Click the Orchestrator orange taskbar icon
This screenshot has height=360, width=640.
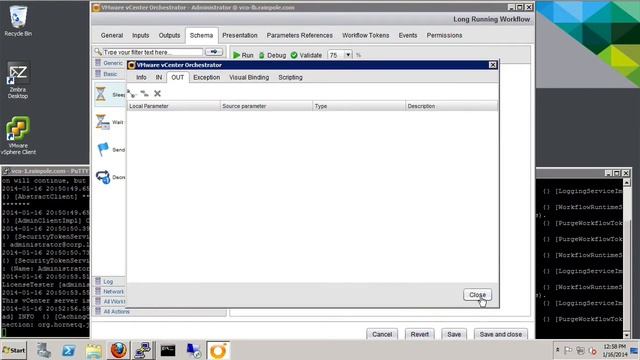click(218, 350)
